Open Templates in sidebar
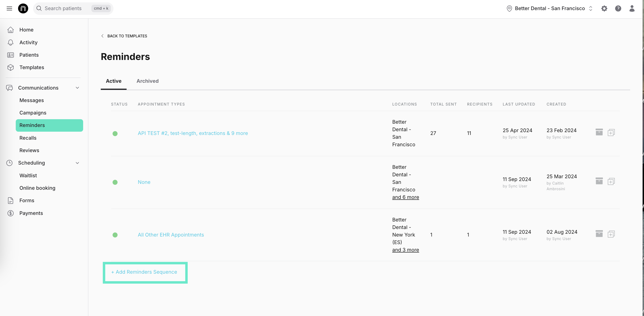 pyautogui.click(x=32, y=67)
